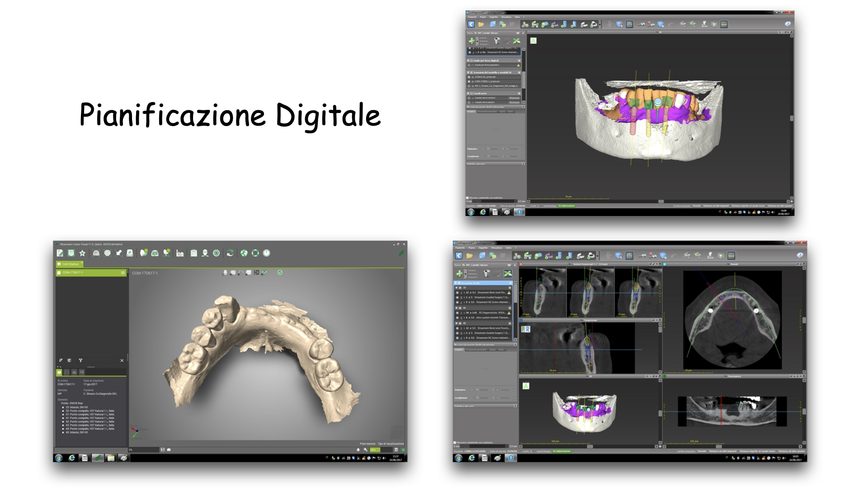Click the PR marker in the Tangenziale view
Viewport: 868px width, 488px height.
tap(526, 329)
